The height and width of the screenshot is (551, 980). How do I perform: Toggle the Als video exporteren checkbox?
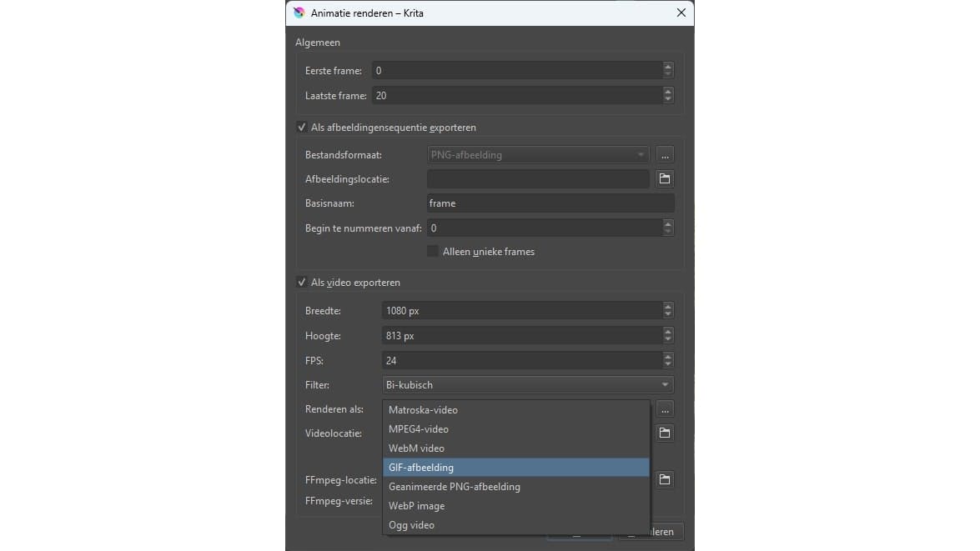[x=302, y=283]
